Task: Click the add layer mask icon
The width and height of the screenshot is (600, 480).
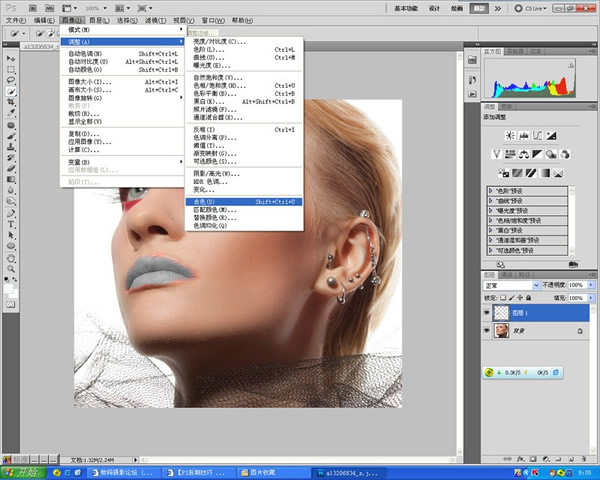Action: pos(533,458)
